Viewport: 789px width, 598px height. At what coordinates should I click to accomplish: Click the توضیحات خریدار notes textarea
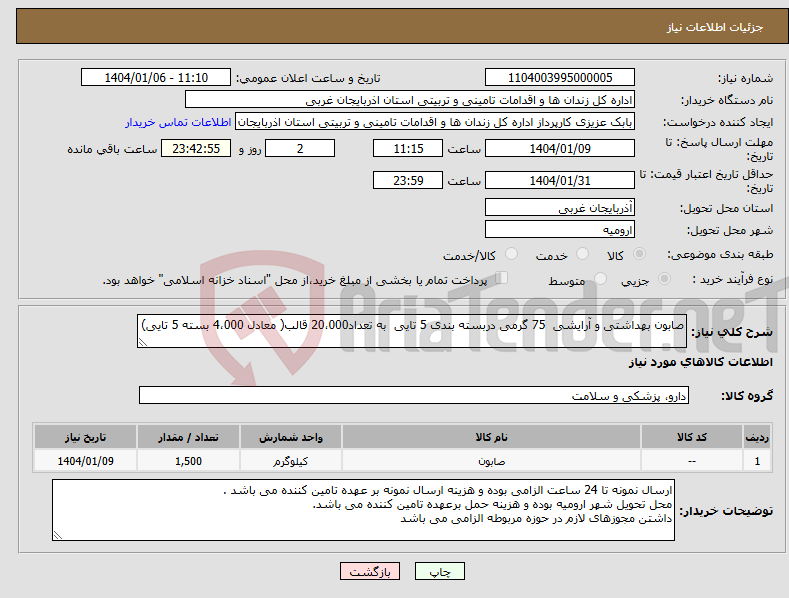(x=363, y=510)
